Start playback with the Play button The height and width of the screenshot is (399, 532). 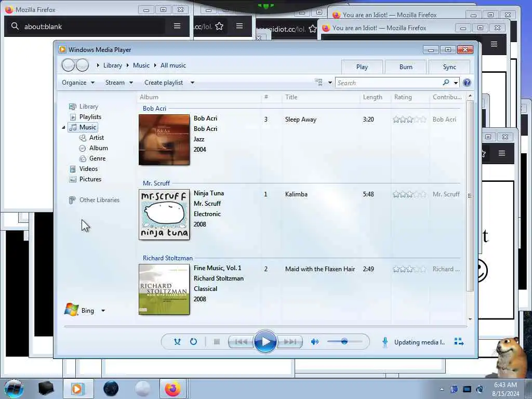point(265,341)
